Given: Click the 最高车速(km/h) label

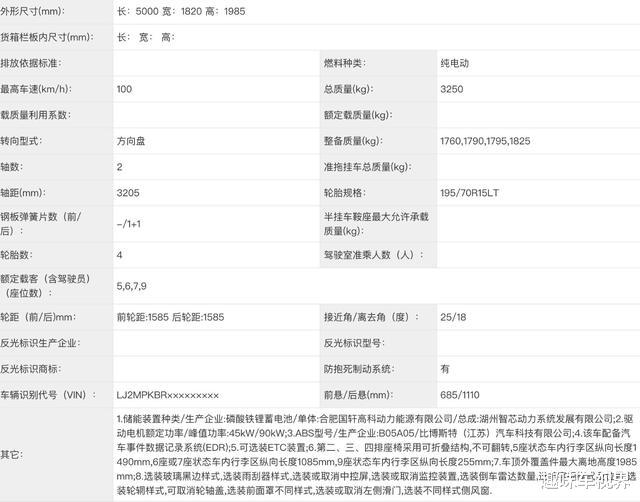Looking at the screenshot, I should [36, 89].
